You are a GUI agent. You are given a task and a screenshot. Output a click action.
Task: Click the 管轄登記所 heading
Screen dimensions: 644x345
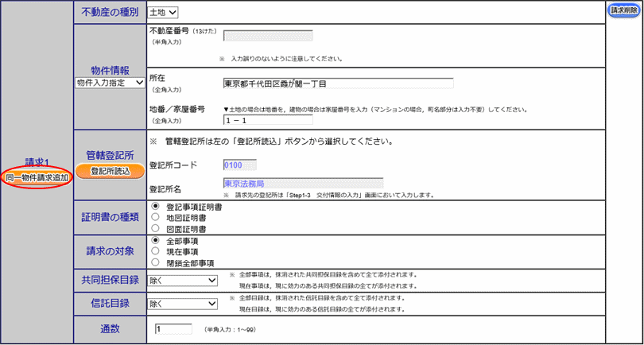110,155
